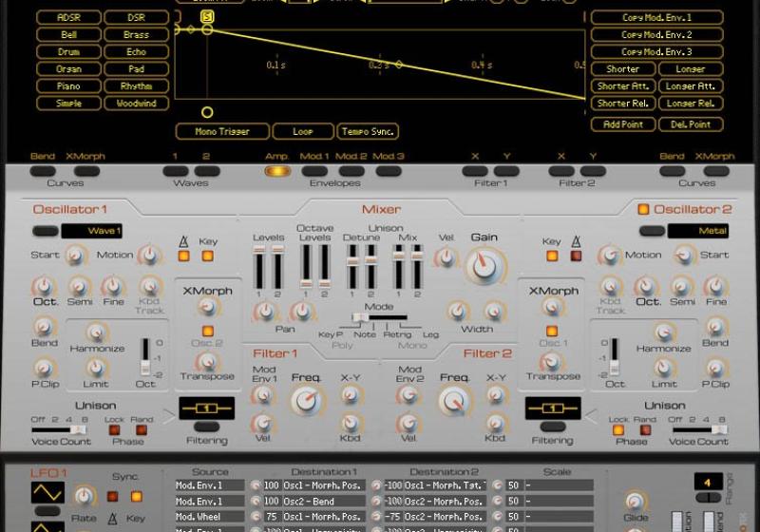Open the Mod. Wheel source dropdown
This screenshot has width=760, height=532.
pyautogui.click(x=209, y=516)
